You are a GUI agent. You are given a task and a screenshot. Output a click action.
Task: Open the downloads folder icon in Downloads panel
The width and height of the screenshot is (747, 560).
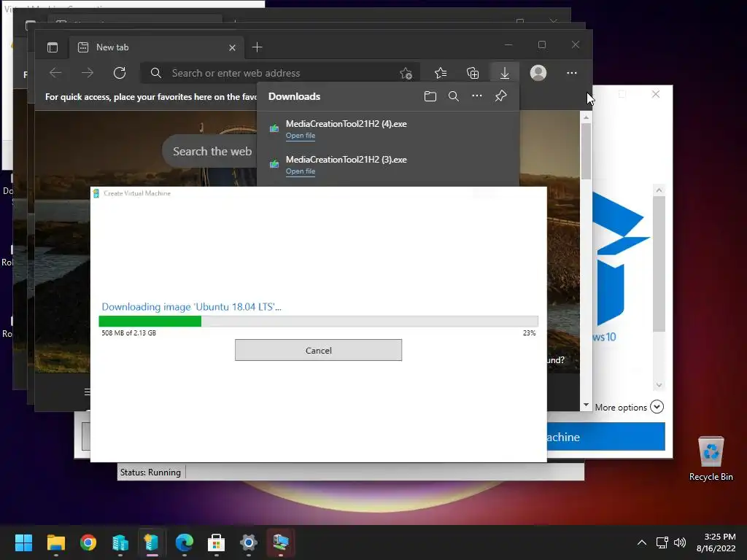[x=430, y=96]
